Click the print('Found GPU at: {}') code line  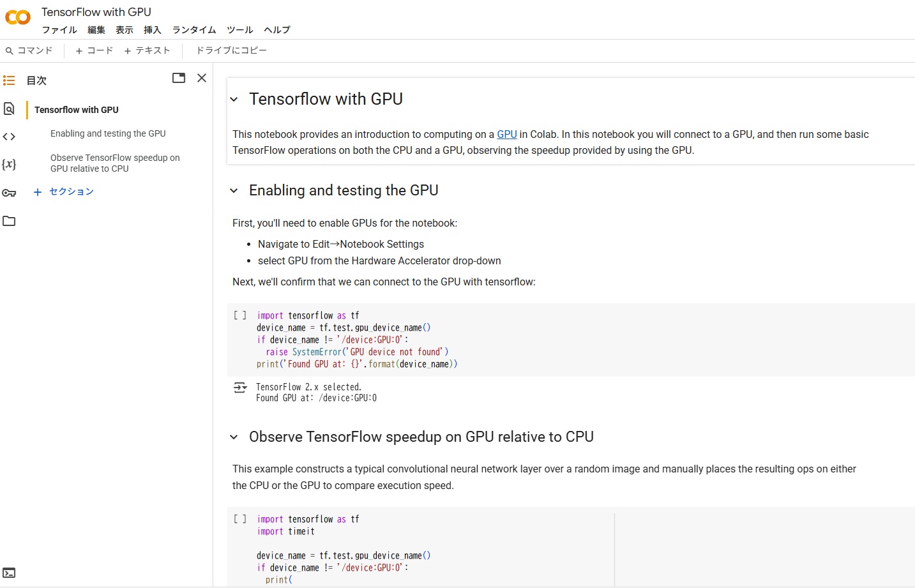click(x=357, y=364)
